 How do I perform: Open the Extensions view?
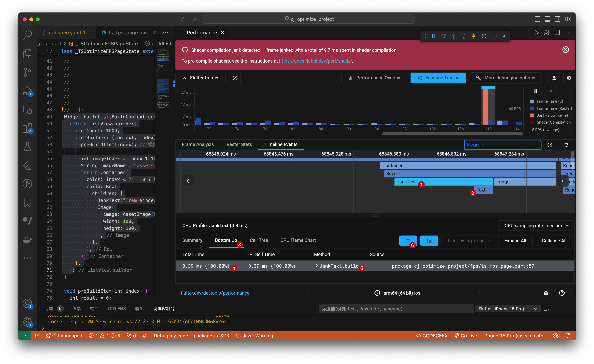27,128
